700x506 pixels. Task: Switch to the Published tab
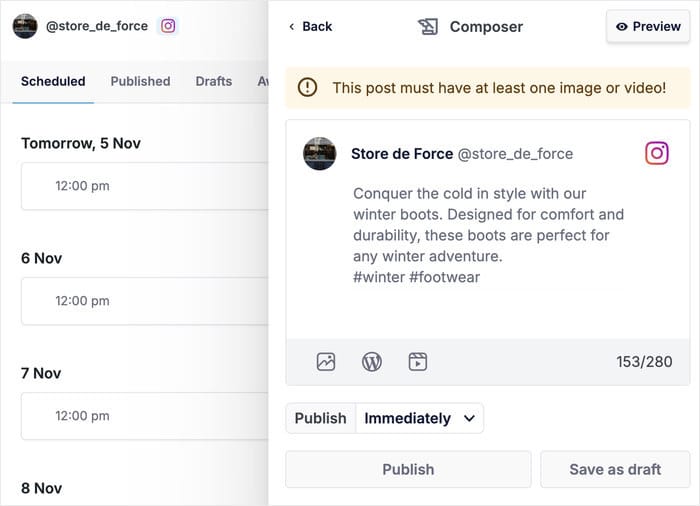pyautogui.click(x=140, y=81)
